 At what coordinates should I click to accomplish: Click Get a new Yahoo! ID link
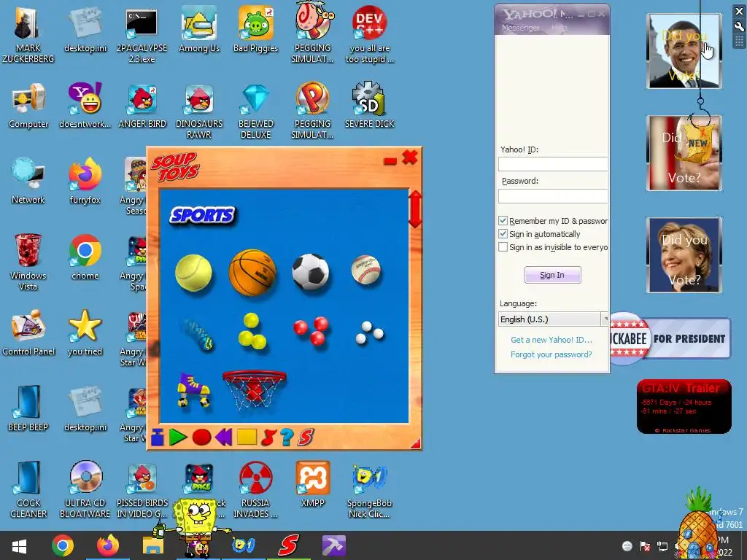pos(551,340)
